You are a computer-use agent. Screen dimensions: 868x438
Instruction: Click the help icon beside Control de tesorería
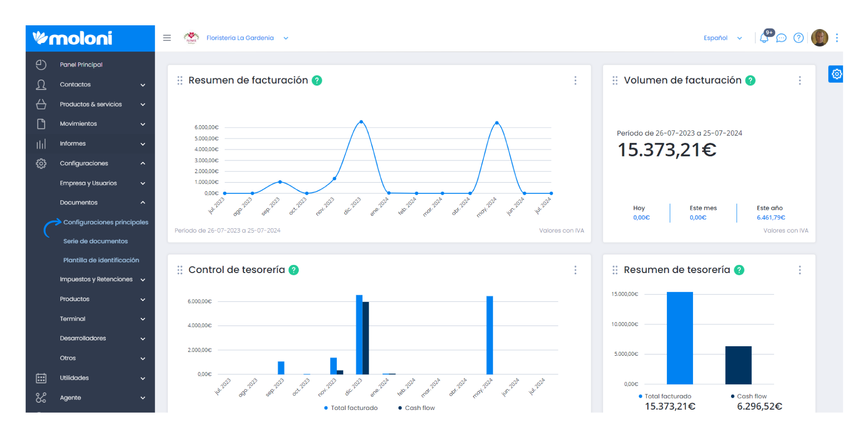click(294, 270)
